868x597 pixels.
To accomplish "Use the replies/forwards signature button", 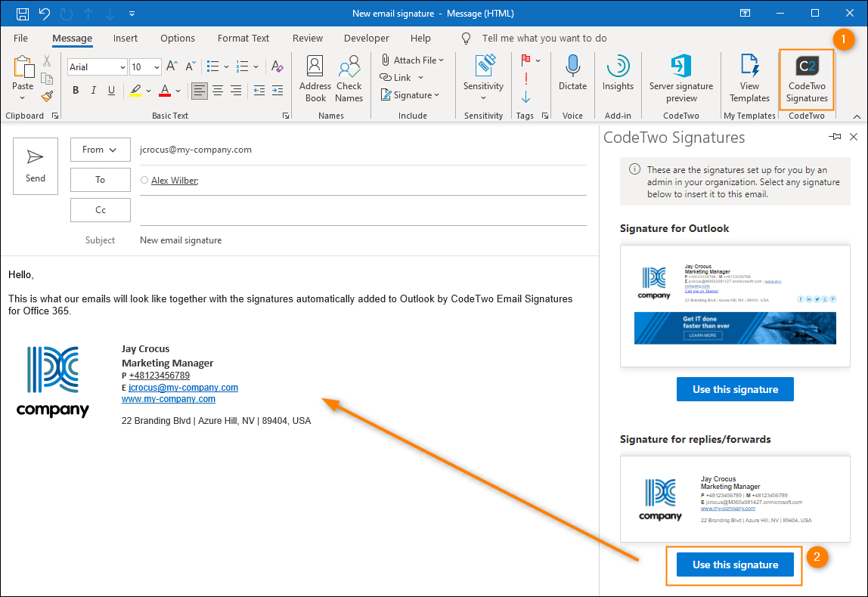I will 735,565.
